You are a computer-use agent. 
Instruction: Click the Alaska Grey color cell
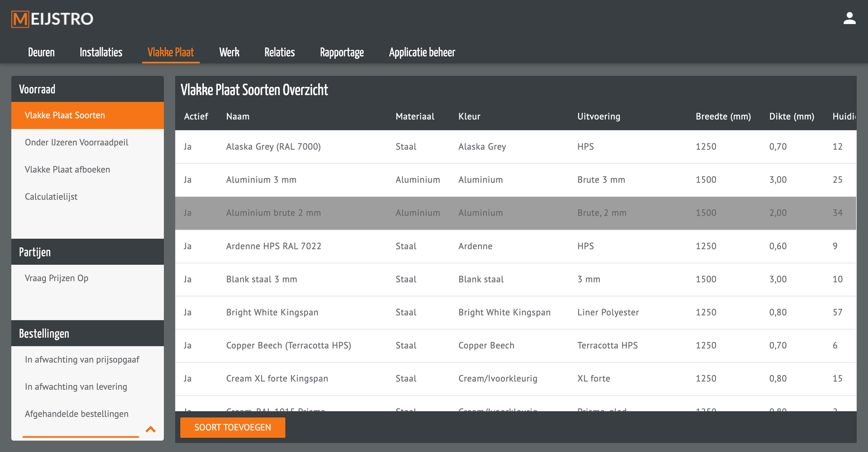[482, 147]
